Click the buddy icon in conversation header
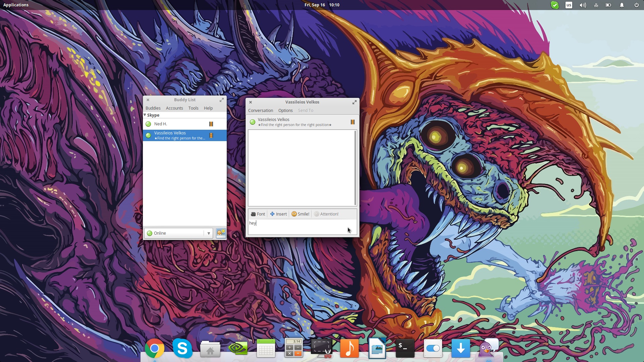 353,122
